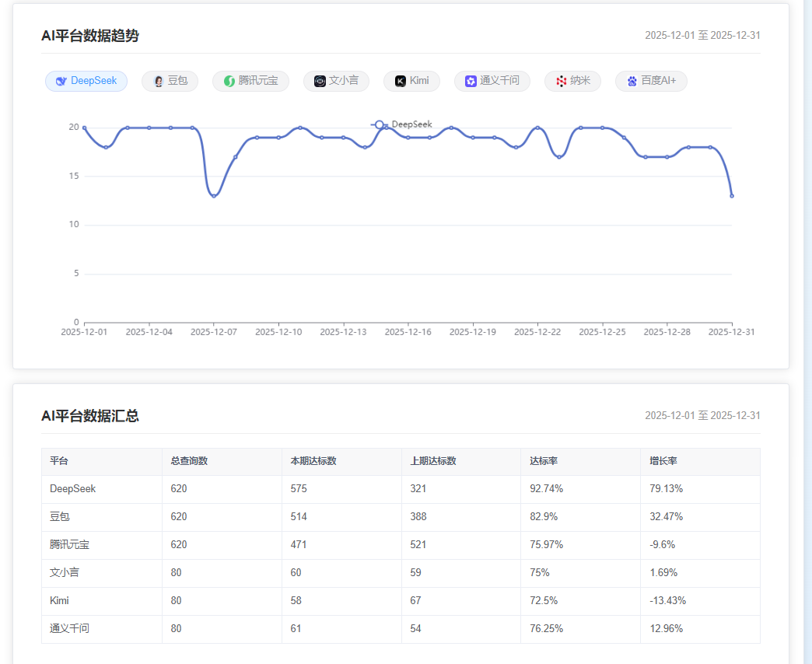Click the 腾讯元宝 row name in table
The height and width of the screenshot is (664, 812).
(x=69, y=544)
